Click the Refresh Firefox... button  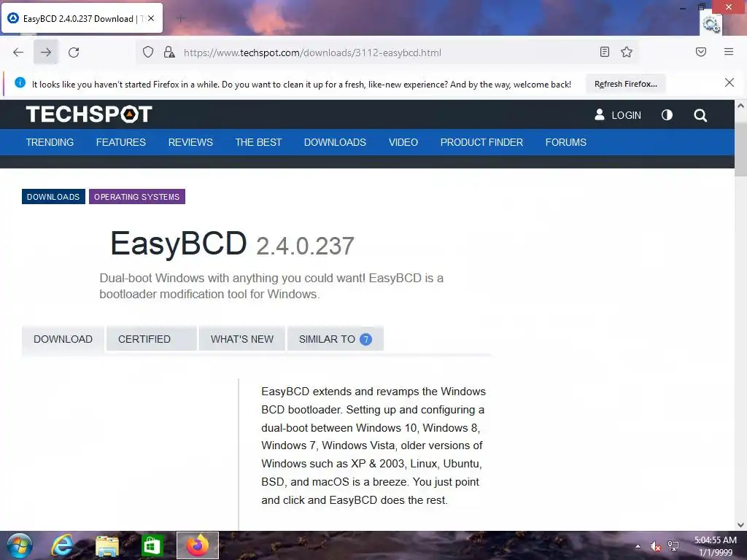click(625, 84)
